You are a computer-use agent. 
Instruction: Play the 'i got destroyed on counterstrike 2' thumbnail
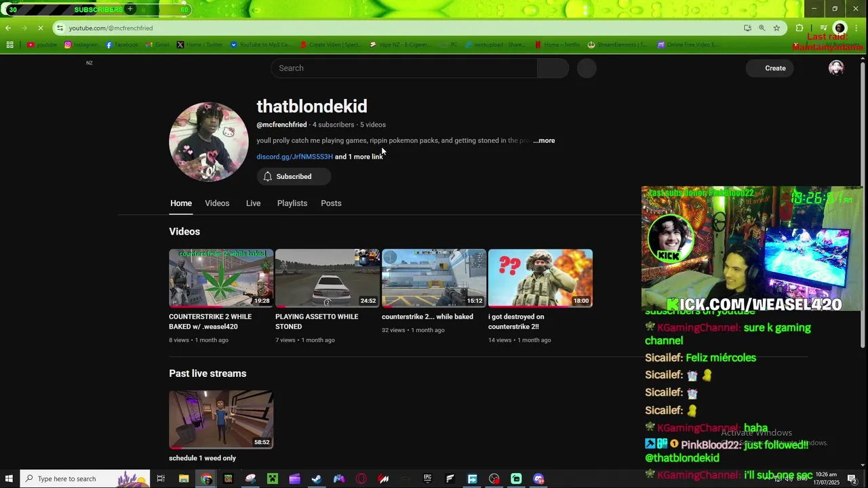[540, 278]
